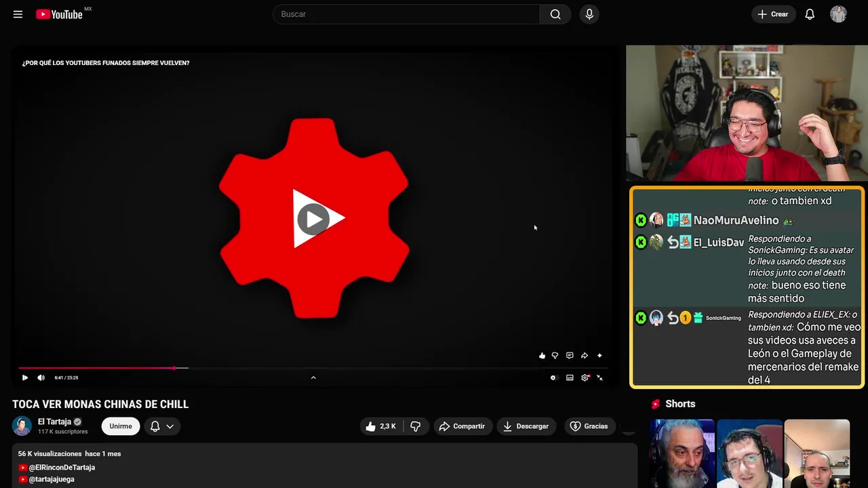Dislike using thumbs-down overlay in player

tap(555, 355)
